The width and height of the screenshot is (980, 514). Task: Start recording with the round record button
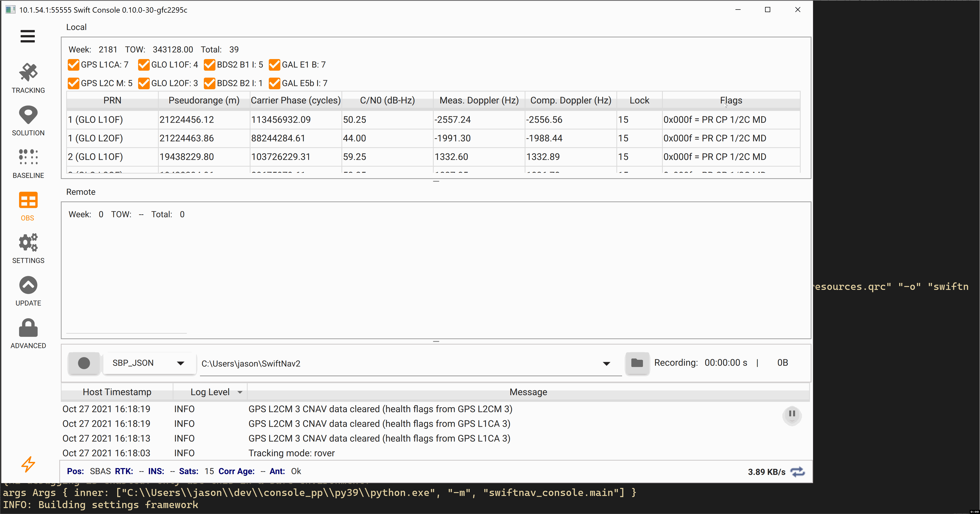pos(84,363)
